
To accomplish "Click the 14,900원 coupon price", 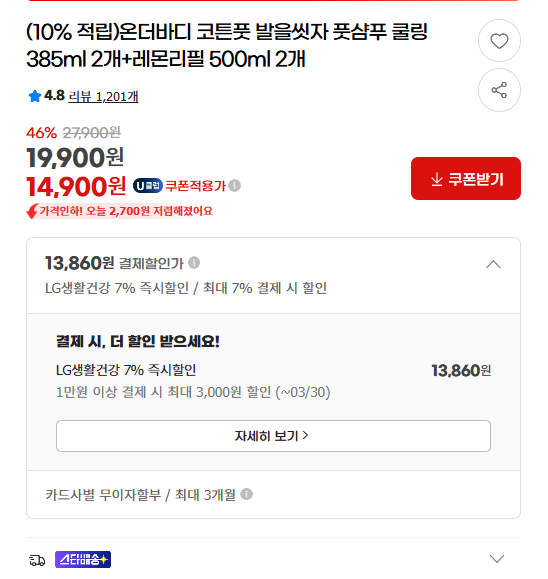I will (x=76, y=186).
